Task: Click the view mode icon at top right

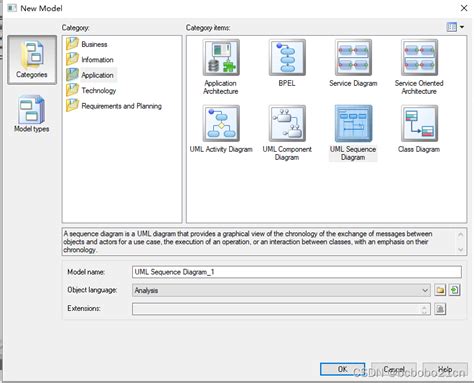Action: [452, 27]
